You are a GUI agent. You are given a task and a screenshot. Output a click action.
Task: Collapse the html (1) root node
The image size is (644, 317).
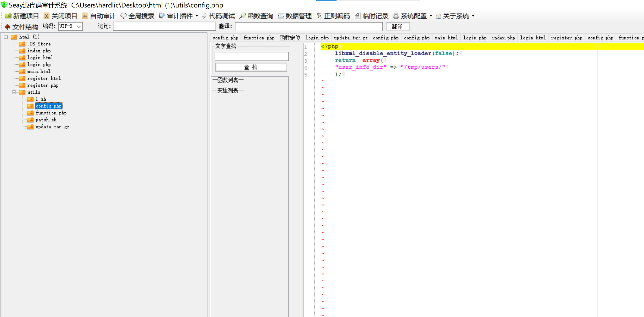[x=6, y=37]
